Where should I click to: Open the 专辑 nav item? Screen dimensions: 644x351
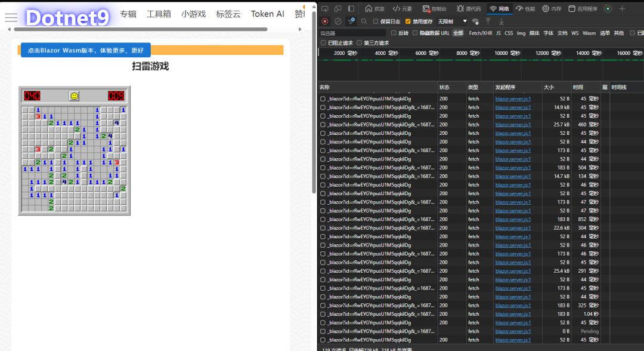pos(128,14)
